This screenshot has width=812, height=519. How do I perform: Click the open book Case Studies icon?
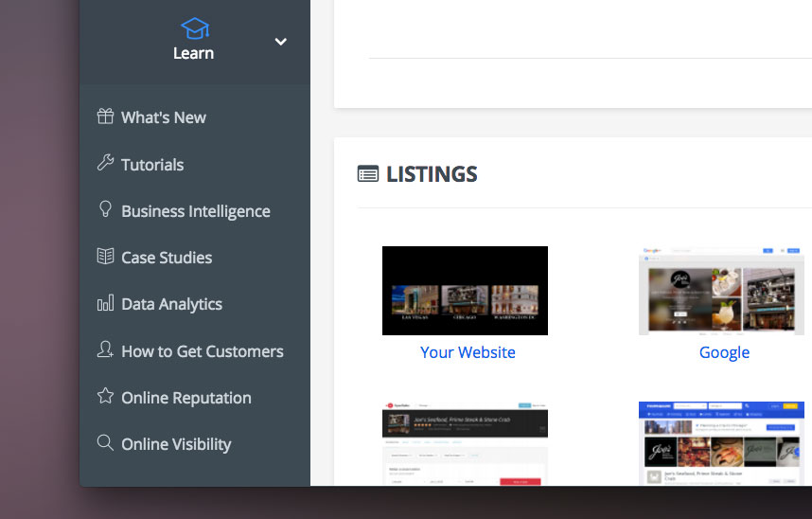(x=105, y=256)
